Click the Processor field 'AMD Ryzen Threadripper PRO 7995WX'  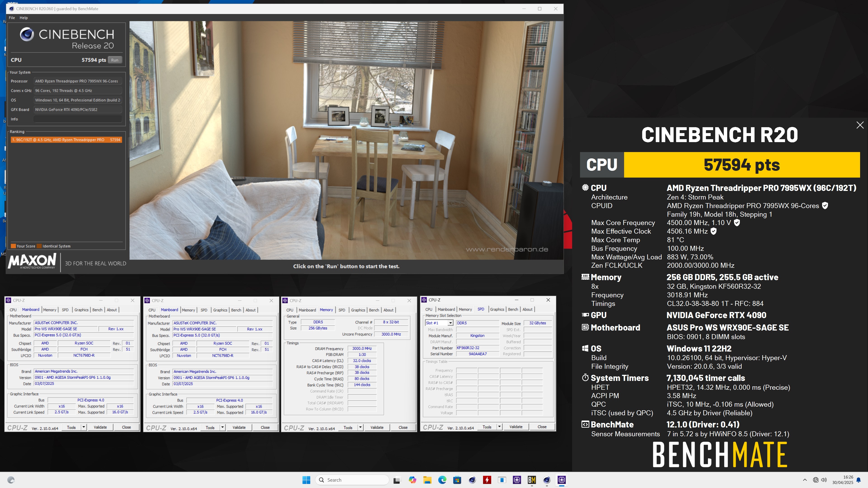pos(78,81)
